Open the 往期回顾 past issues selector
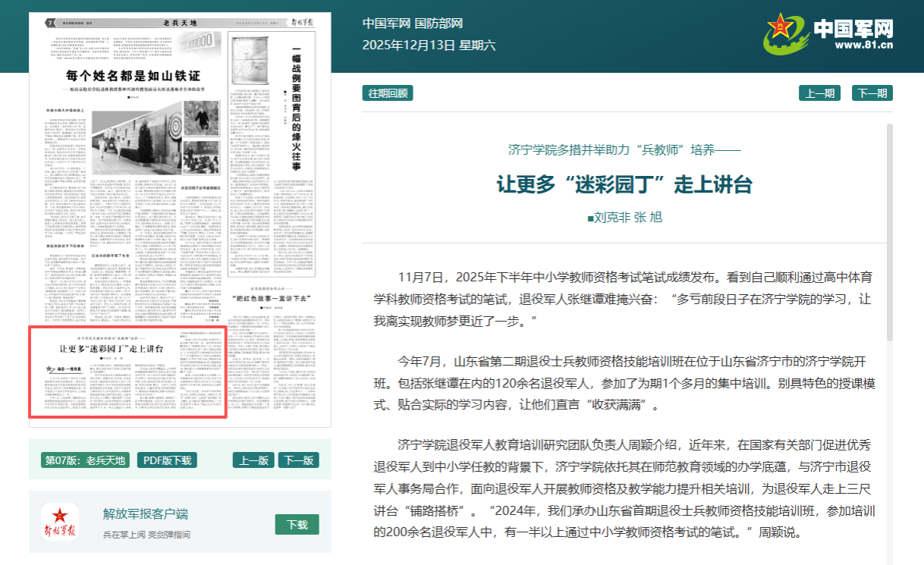 pos(388,93)
